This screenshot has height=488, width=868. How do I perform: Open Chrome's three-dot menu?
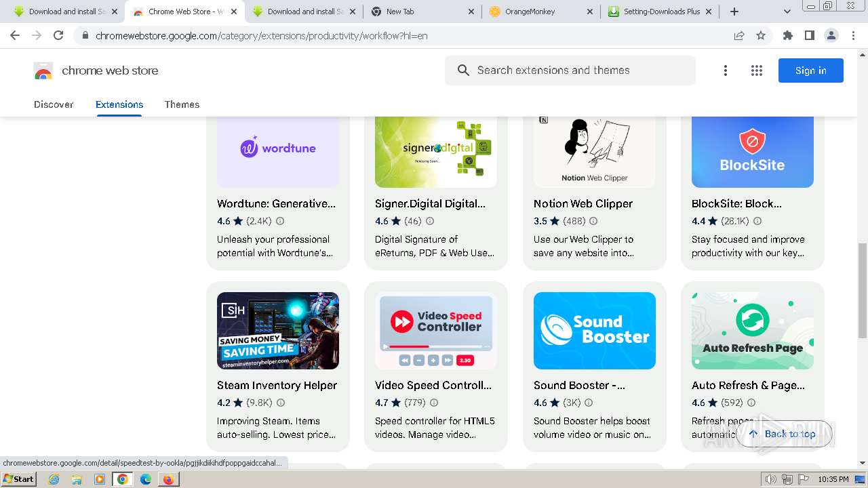point(853,35)
